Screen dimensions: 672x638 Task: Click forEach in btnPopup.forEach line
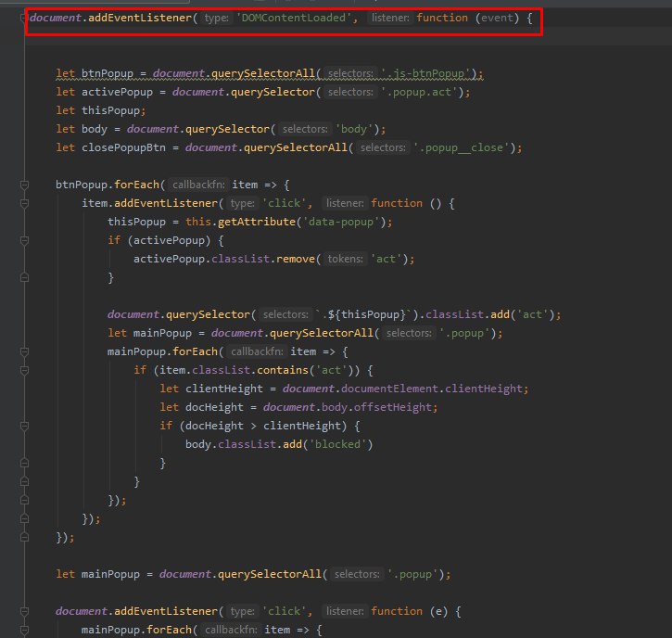click(x=136, y=185)
